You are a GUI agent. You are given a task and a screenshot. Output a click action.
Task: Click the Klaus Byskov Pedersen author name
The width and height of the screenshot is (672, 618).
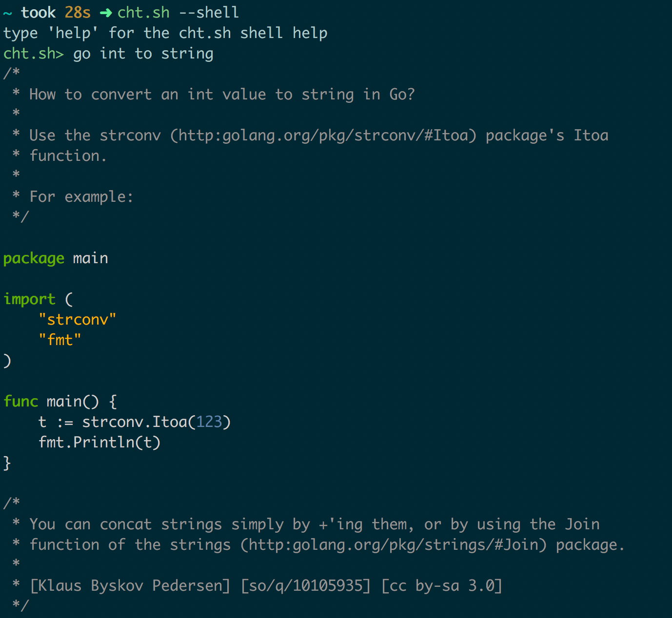(x=130, y=586)
